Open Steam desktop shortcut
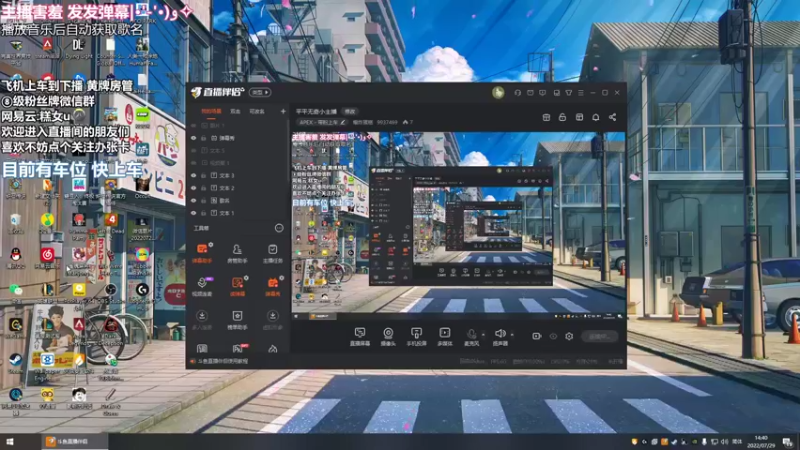The height and width of the screenshot is (450, 800). point(16,362)
